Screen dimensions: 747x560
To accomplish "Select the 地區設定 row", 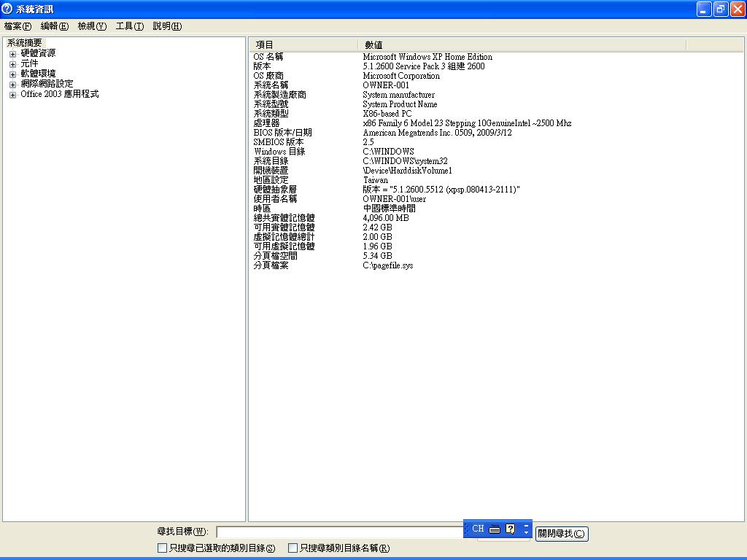I will pos(495,180).
